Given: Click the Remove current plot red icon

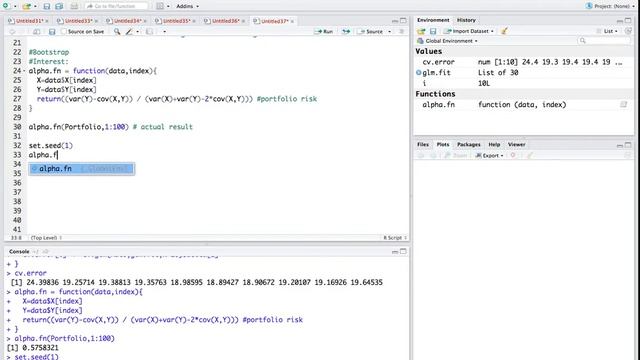Looking at the screenshot, I should click(513, 156).
